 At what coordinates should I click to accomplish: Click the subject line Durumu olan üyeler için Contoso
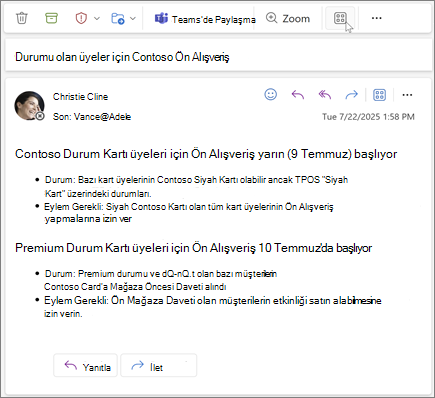tap(122, 57)
